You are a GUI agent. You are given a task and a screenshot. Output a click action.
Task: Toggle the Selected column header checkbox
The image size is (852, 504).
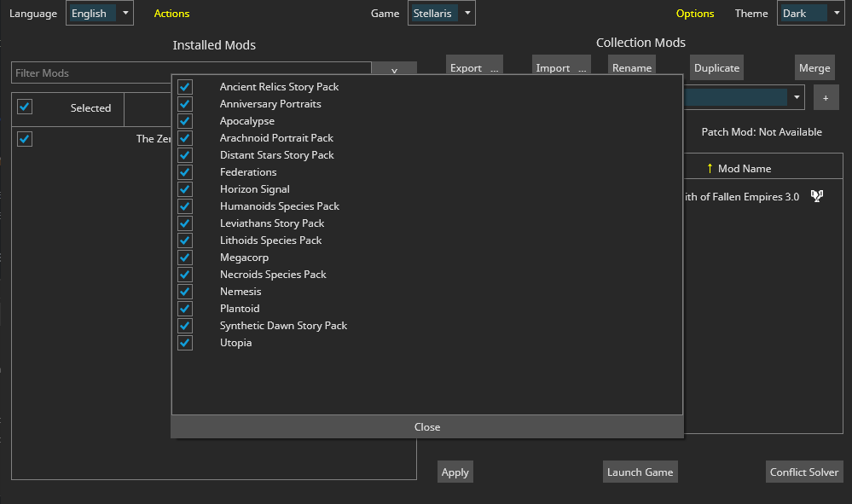click(25, 107)
